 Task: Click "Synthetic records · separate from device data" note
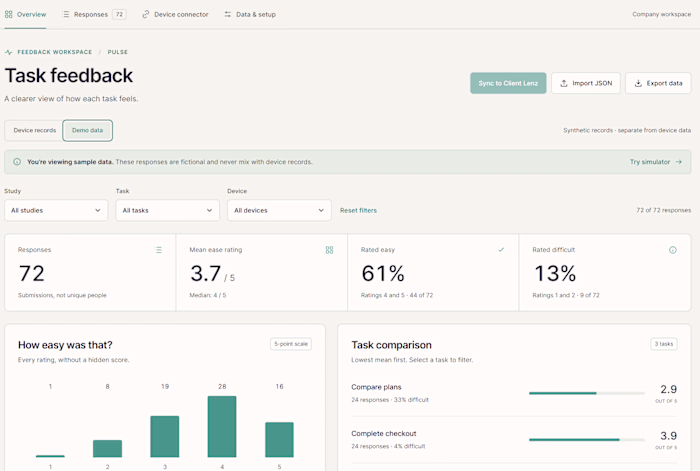627,130
